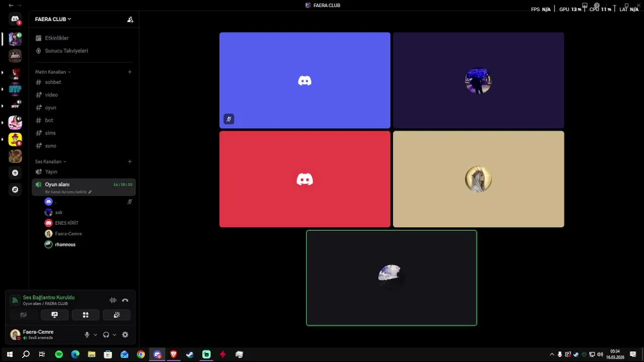Viewport: 644px width, 362px height.
Task: Collapse the Ses Kanalları category
Action: pyautogui.click(x=51, y=161)
